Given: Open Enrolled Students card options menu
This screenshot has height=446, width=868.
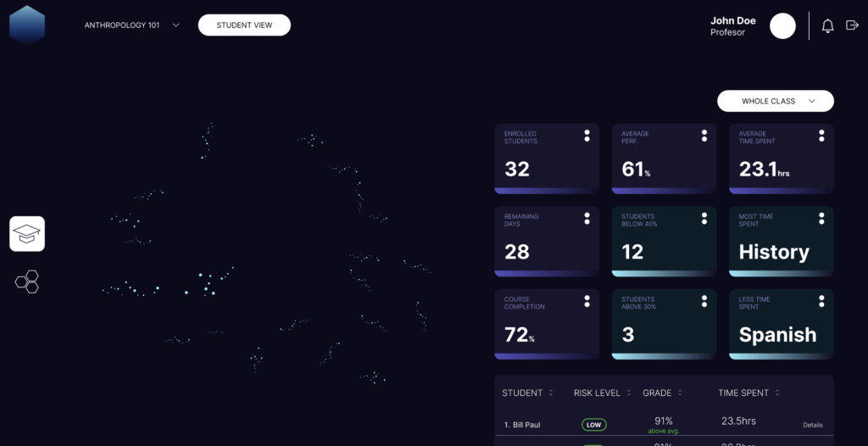Looking at the screenshot, I should click(587, 136).
